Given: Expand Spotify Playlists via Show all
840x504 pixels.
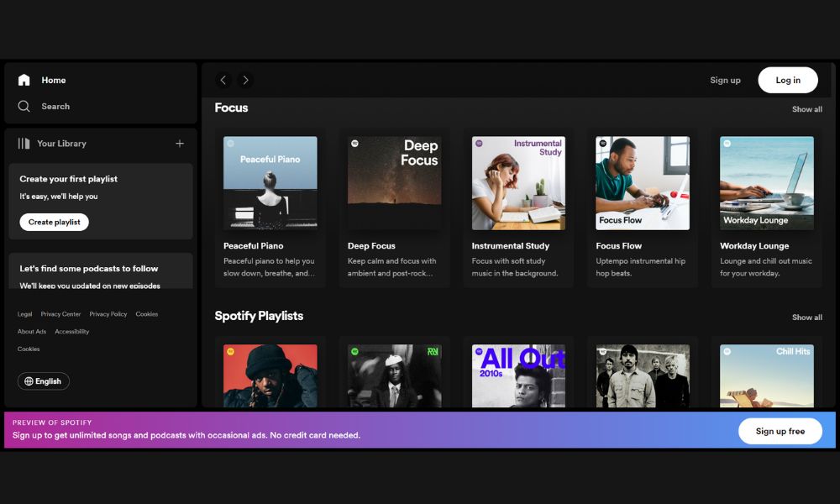Looking at the screenshot, I should coord(806,317).
